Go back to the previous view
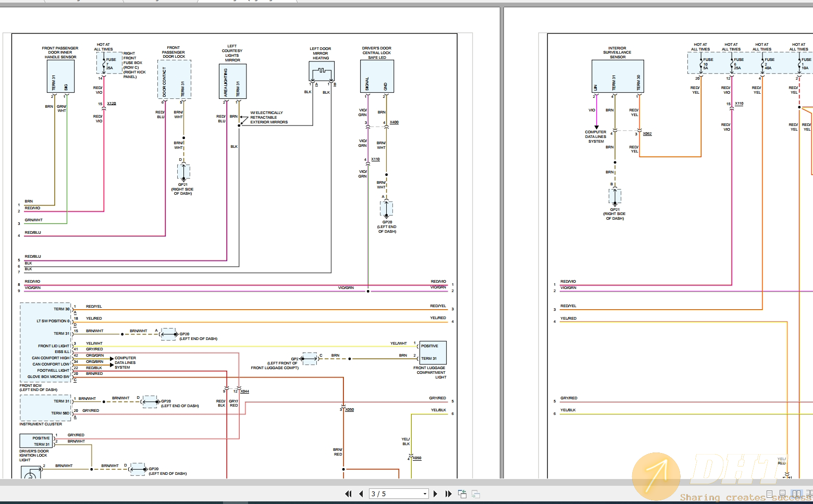 coord(462,494)
